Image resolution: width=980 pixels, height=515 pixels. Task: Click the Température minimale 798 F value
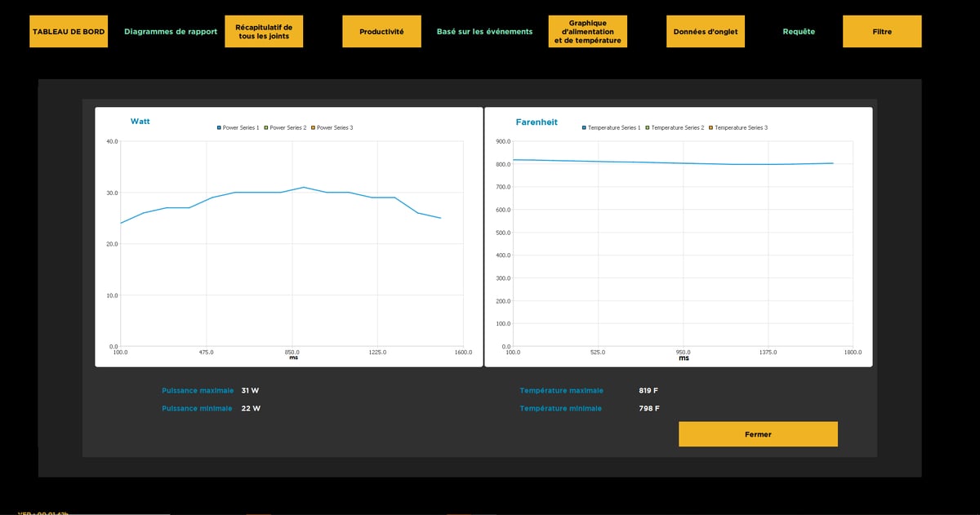[649, 408]
